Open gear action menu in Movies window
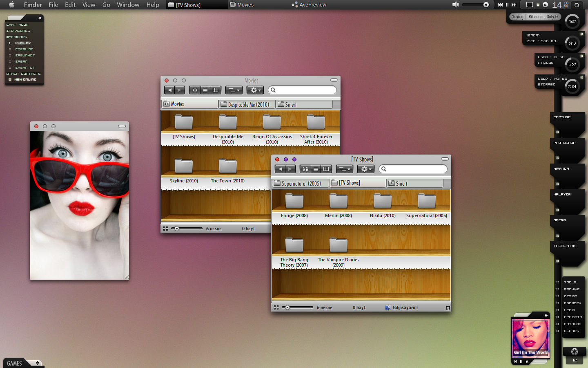 [x=255, y=90]
